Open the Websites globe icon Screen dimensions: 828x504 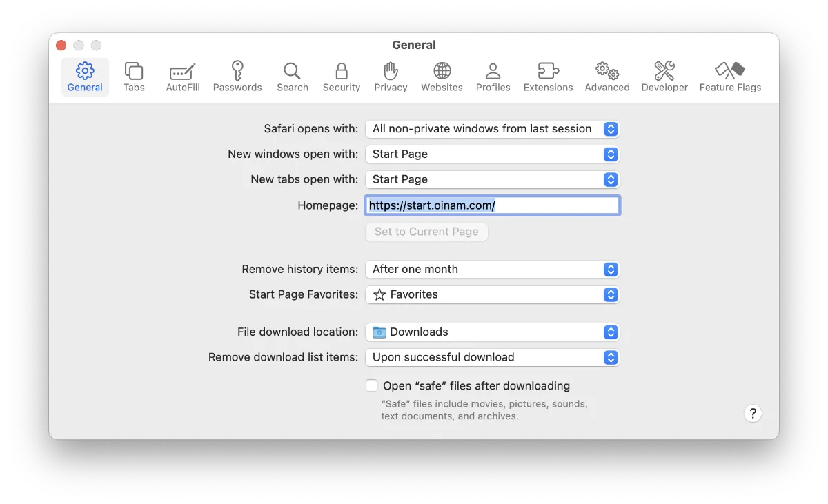pyautogui.click(x=442, y=71)
